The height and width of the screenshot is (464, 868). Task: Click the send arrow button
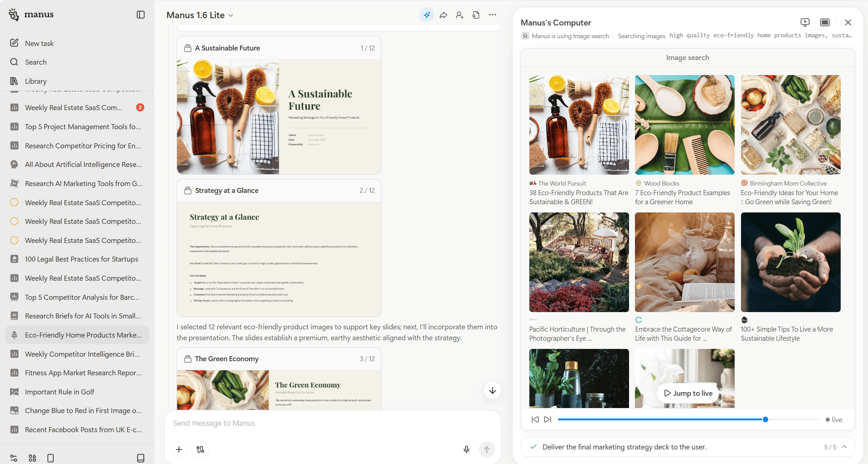pyautogui.click(x=487, y=449)
